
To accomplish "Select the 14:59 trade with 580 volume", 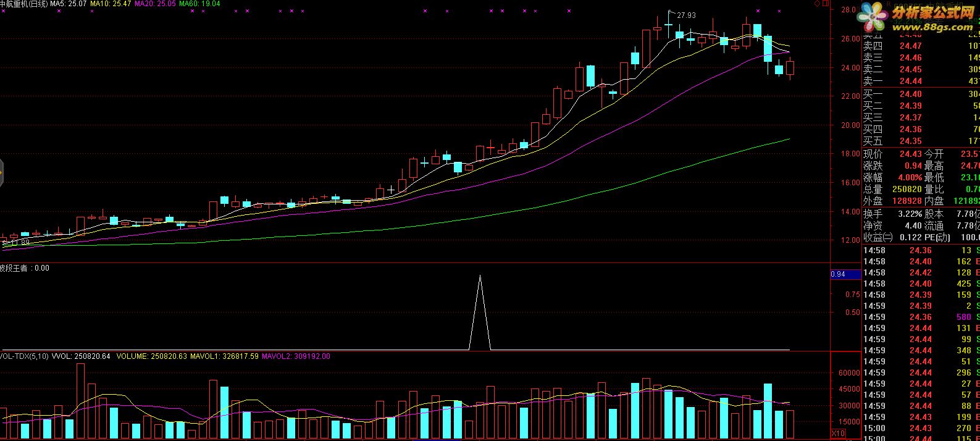I will point(921,317).
